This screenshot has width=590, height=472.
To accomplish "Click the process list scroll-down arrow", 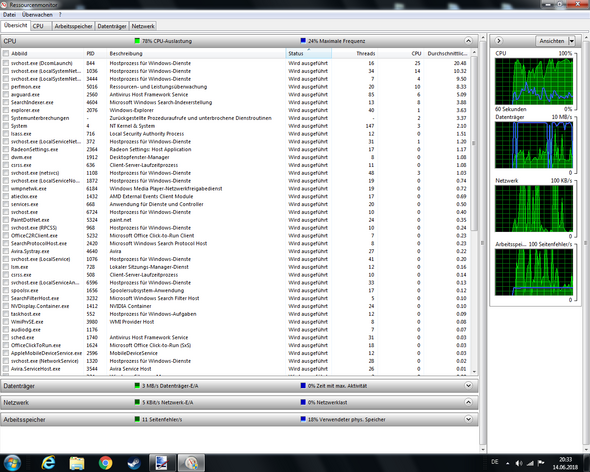I will (474, 372).
